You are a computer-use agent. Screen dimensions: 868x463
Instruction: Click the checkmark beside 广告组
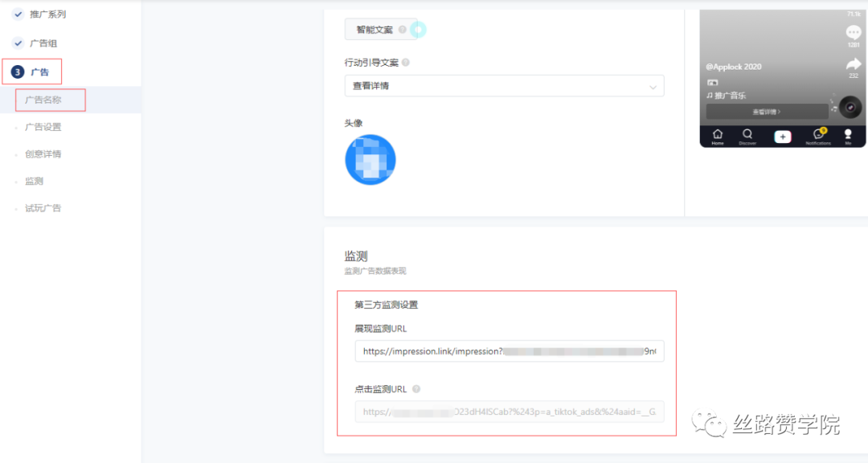pyautogui.click(x=16, y=42)
